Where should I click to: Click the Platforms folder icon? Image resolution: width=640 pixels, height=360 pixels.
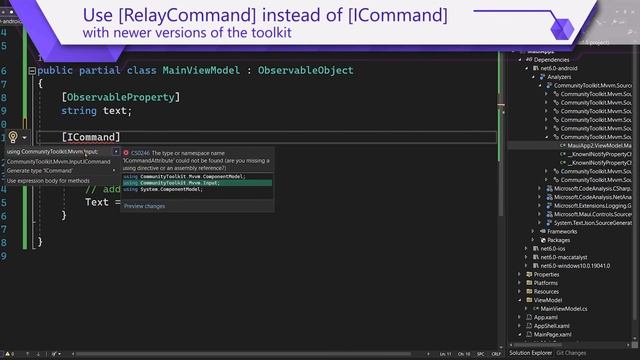pyautogui.click(x=529, y=283)
